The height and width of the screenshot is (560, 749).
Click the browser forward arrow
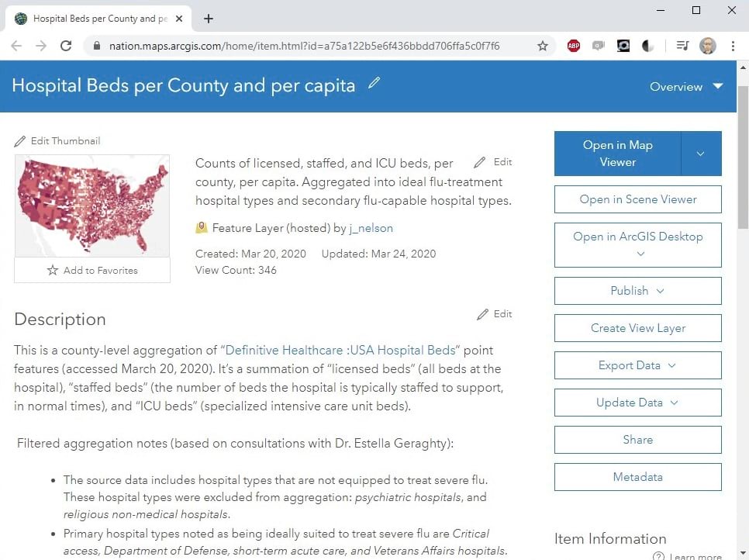click(x=42, y=46)
